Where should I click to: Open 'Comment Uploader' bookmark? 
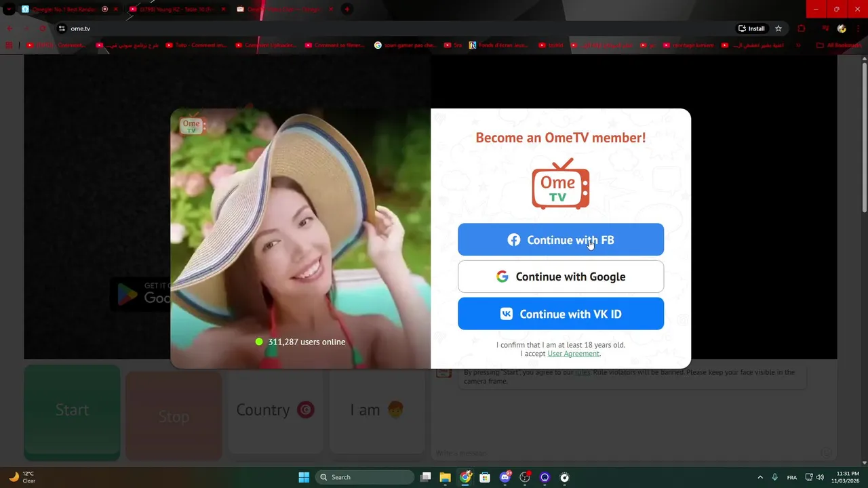point(266,45)
